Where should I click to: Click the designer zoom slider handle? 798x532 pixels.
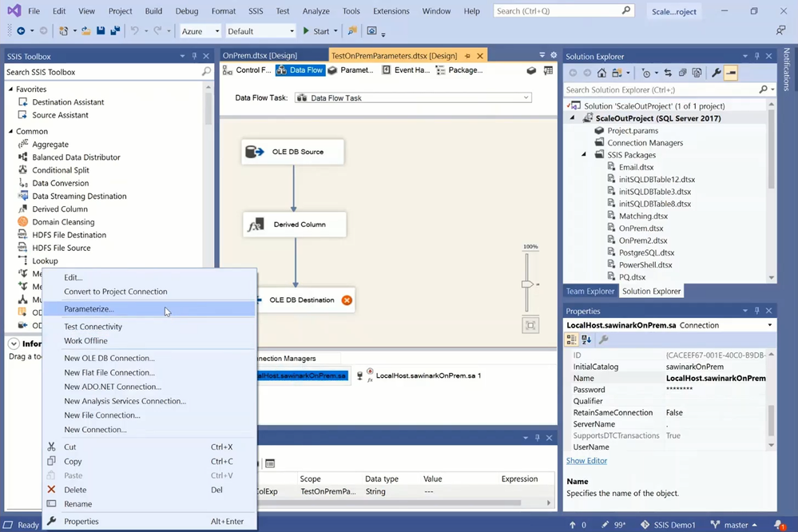(527, 284)
